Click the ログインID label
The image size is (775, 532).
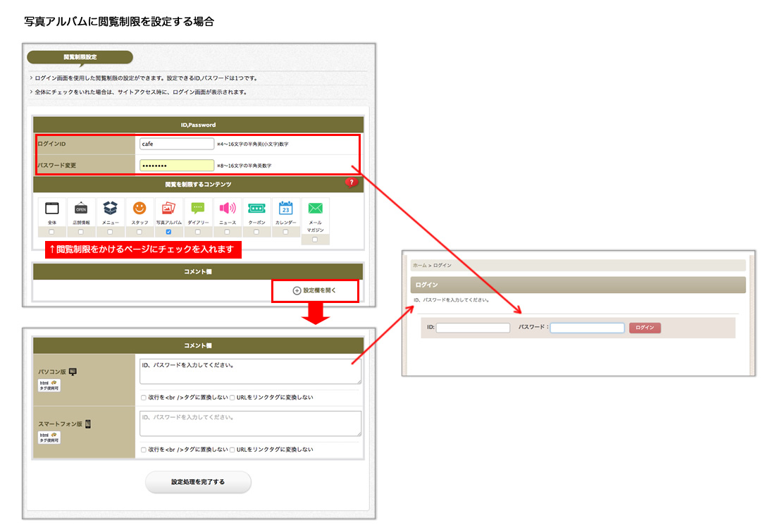point(52,144)
